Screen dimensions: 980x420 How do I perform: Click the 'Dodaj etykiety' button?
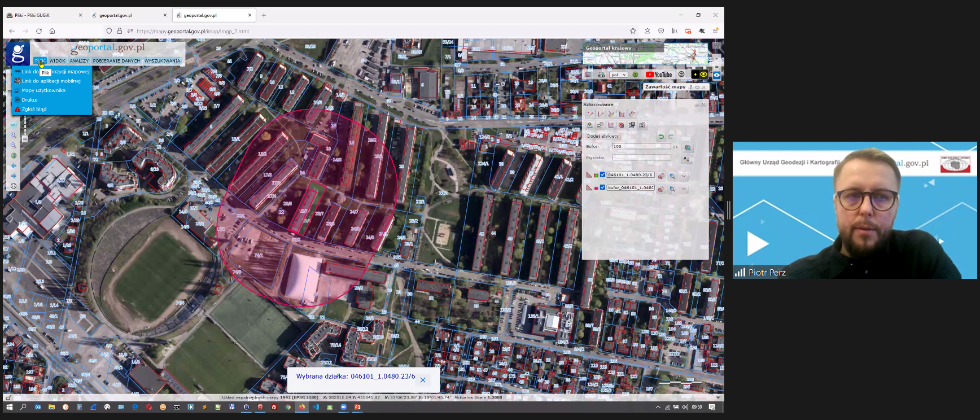pos(603,136)
